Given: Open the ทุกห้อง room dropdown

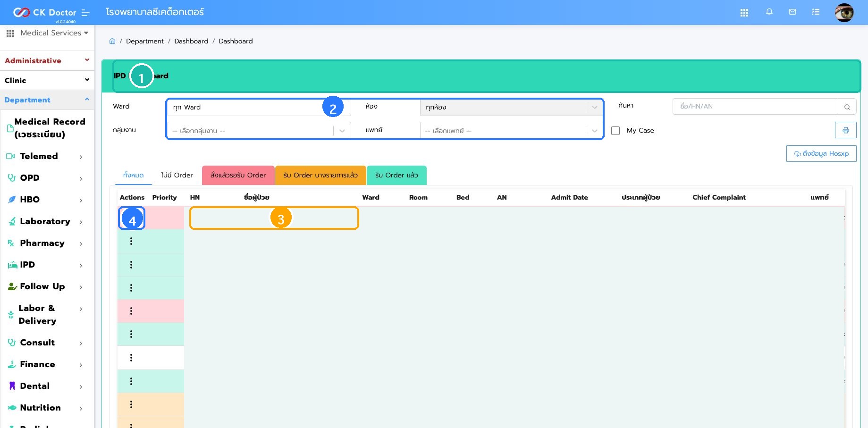Looking at the screenshot, I should tap(511, 107).
